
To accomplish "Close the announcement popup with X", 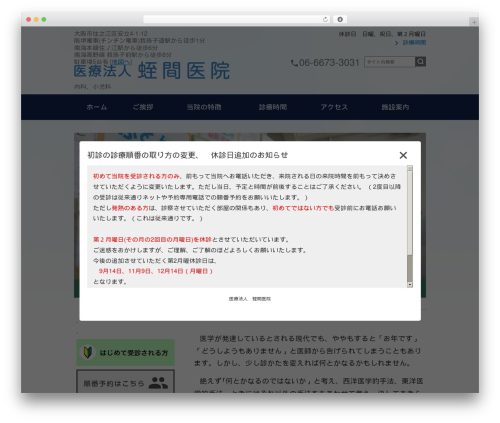I will (403, 155).
